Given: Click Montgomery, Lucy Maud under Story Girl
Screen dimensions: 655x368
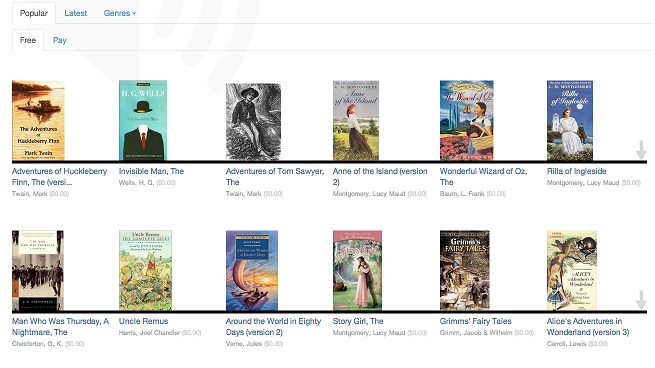Looking at the screenshot, I should point(369,333).
